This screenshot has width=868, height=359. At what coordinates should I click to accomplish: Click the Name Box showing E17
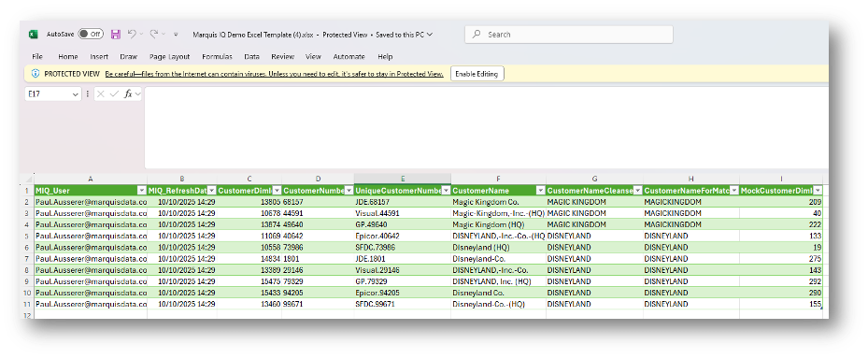click(x=49, y=94)
